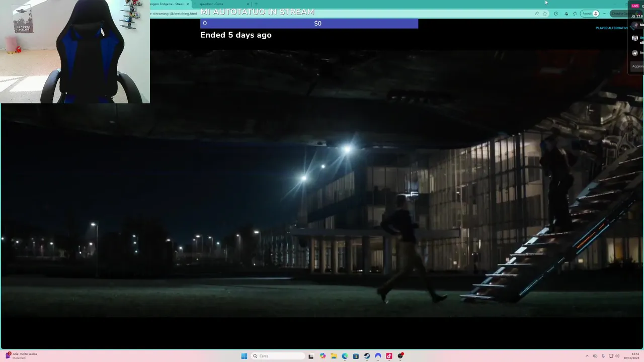Click the taskbar Cerca search box
This screenshot has height=362, width=644.
(278, 356)
